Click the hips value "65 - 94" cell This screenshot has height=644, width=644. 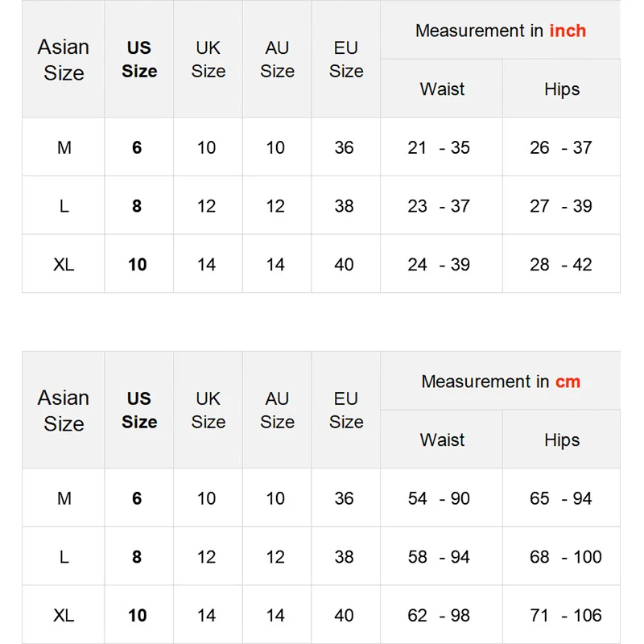(561, 499)
